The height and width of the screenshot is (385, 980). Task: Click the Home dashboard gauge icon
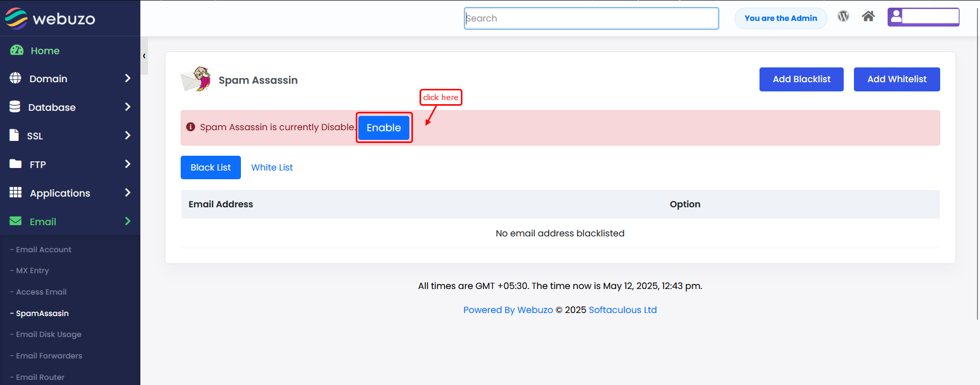pos(17,50)
